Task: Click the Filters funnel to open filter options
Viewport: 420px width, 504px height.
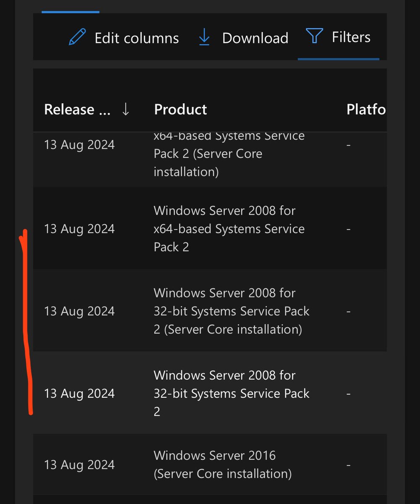Action: pos(315,36)
